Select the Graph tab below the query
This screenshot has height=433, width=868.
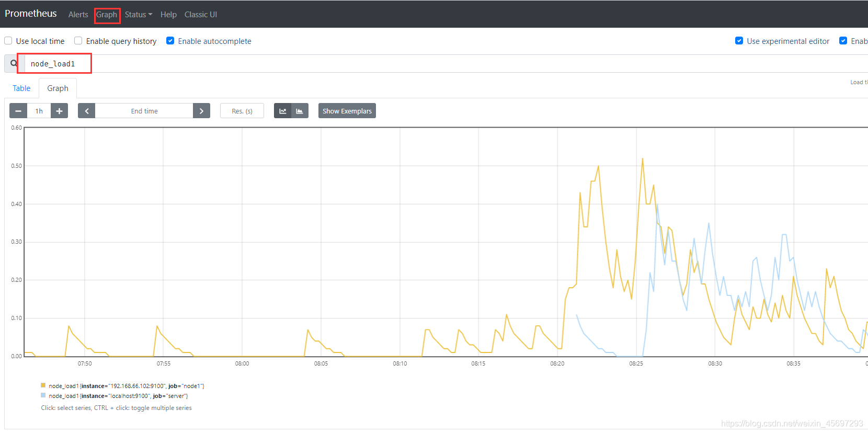[x=58, y=88]
